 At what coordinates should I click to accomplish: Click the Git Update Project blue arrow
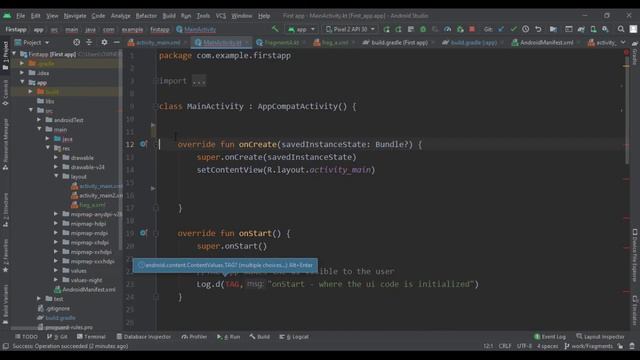(x=501, y=29)
